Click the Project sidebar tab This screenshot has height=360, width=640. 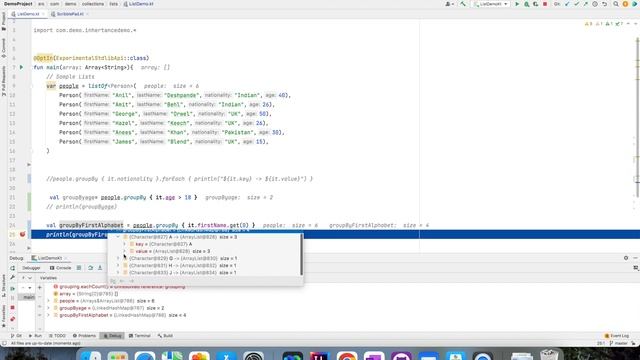click(x=4, y=21)
